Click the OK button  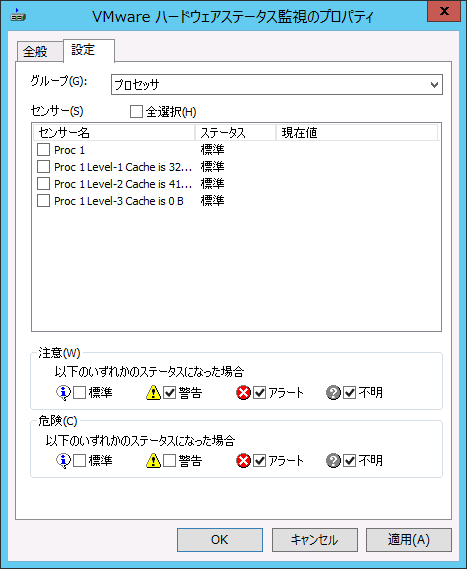(220, 540)
